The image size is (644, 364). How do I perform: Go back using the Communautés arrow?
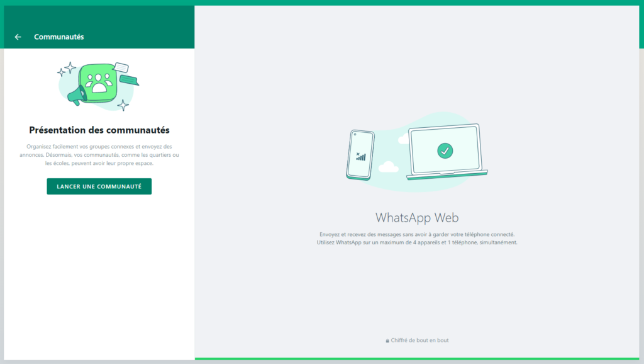(x=18, y=37)
